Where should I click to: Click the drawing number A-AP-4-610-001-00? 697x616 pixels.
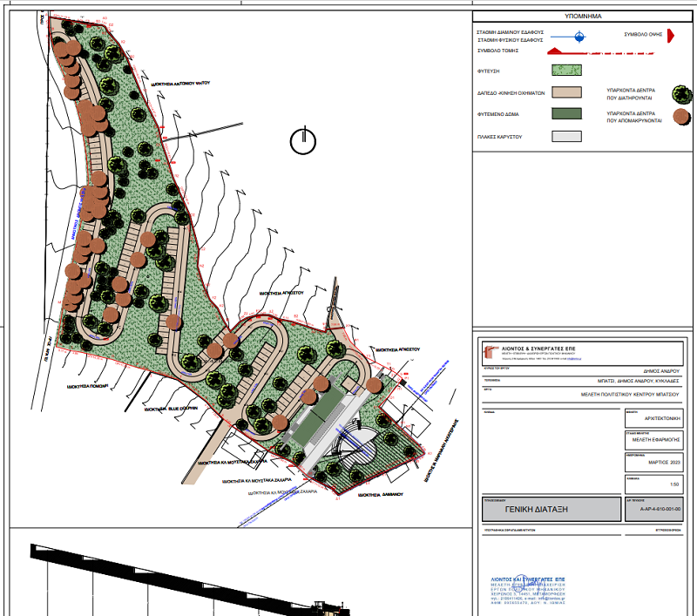(653, 511)
